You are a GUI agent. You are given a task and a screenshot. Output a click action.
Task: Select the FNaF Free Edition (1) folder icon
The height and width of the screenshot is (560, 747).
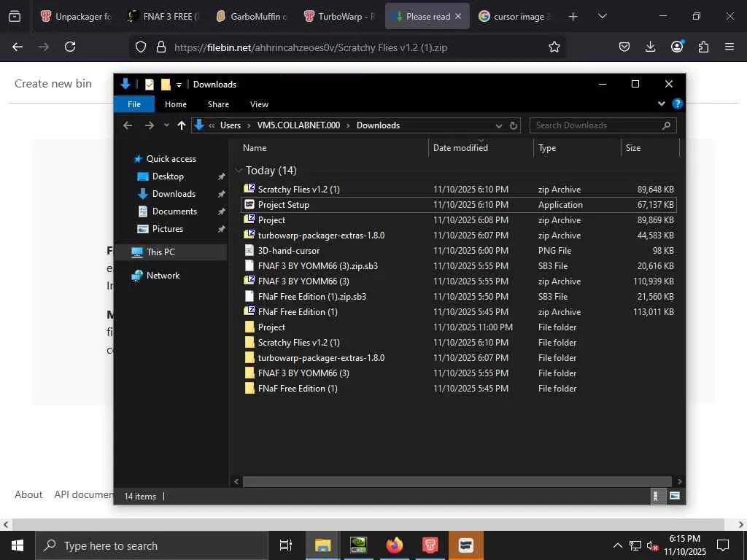pos(249,388)
